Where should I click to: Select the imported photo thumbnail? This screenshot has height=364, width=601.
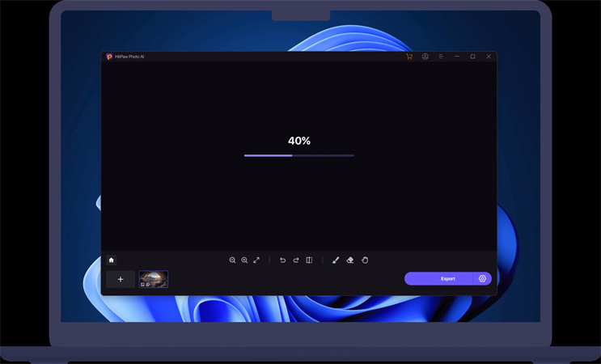pyautogui.click(x=153, y=279)
